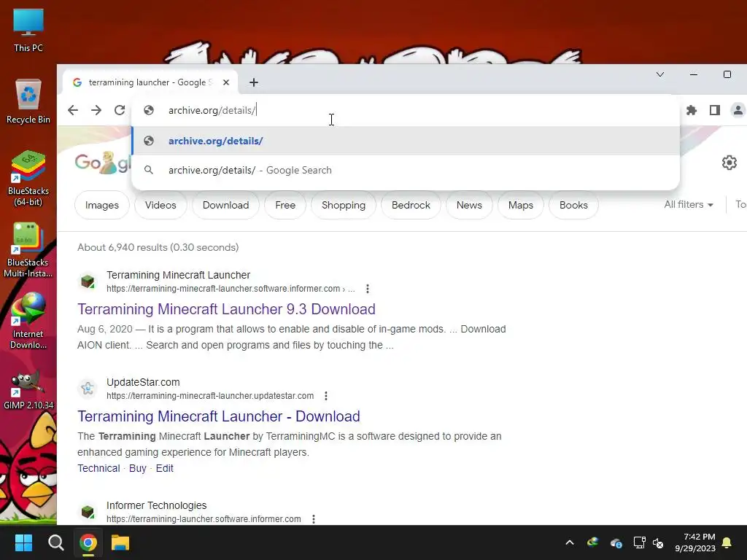This screenshot has width=747, height=560.
Task: Filter results by Images
Action: [102, 205]
